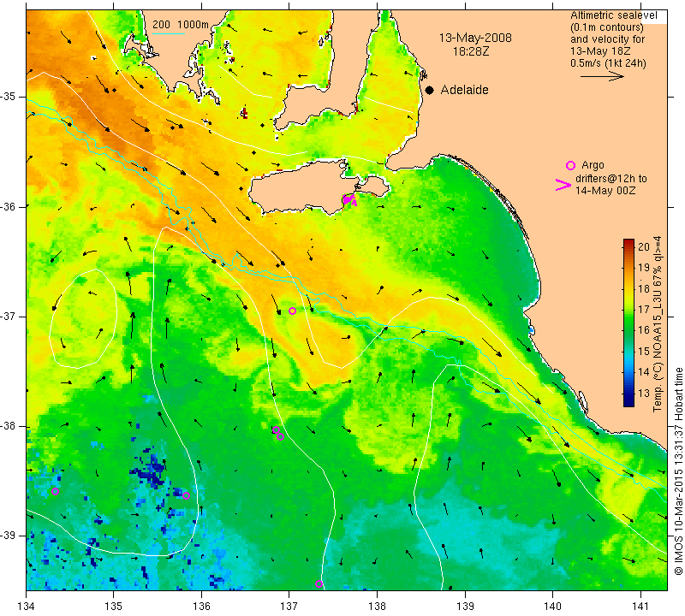Viewport: 685px width, 616px height.
Task: Click the magenta drifter marker beside Kangaroo Island
Action: (349, 199)
